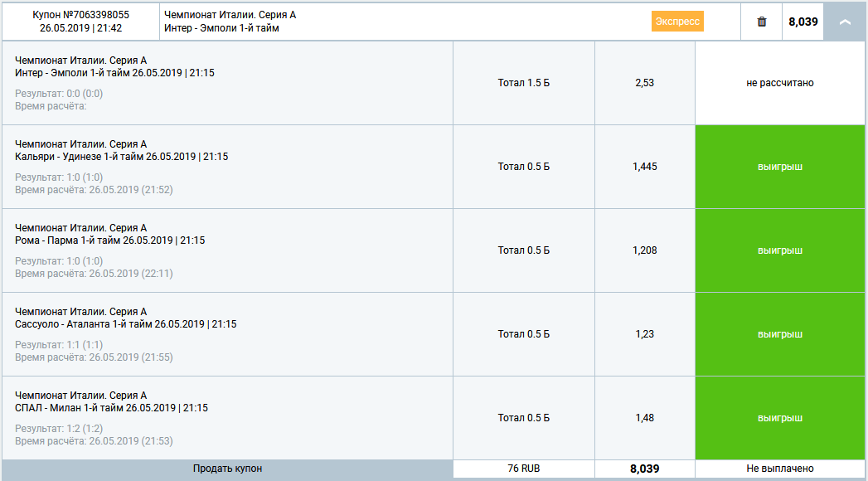Click the не рассчитано status cell
This screenshot has width=868, height=481.
[780, 83]
